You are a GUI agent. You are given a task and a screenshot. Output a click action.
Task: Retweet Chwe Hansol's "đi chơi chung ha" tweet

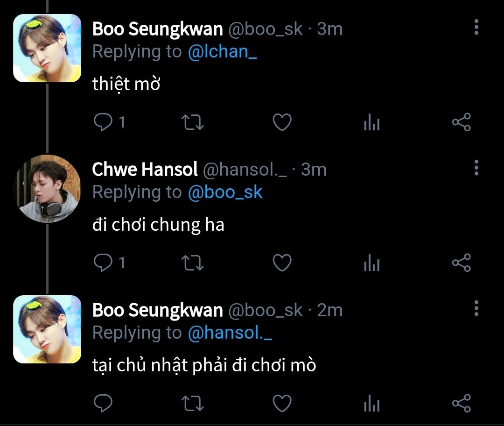tap(192, 263)
